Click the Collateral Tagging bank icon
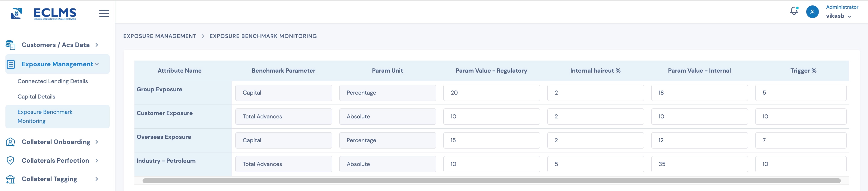 click(x=11, y=179)
